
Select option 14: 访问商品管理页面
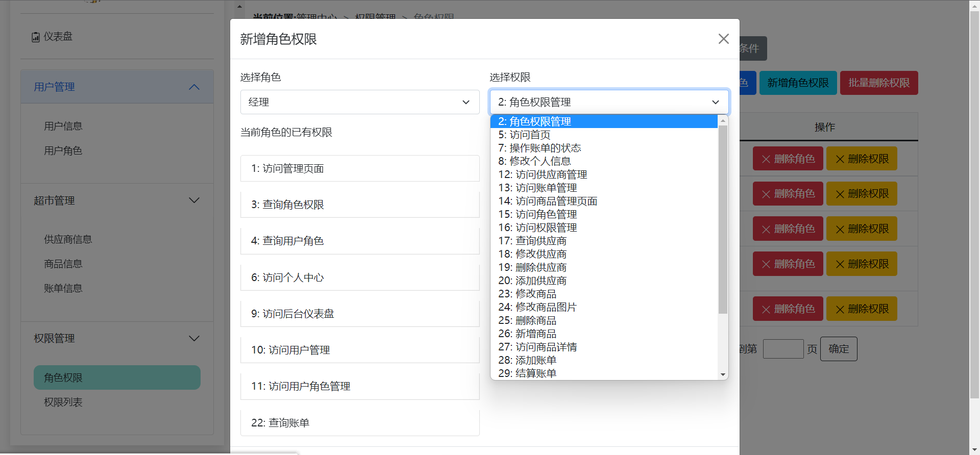[604, 201]
